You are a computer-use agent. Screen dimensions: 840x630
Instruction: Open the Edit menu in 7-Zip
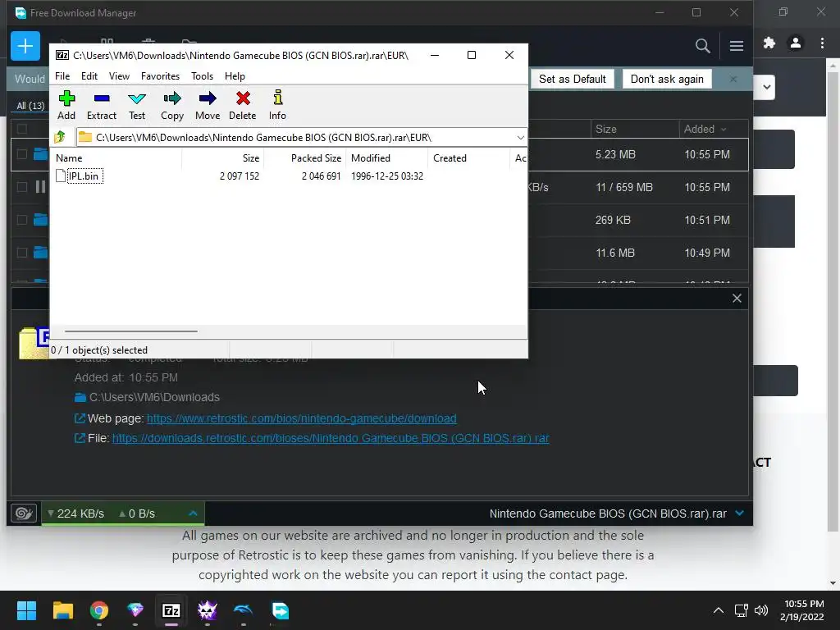[x=89, y=76]
